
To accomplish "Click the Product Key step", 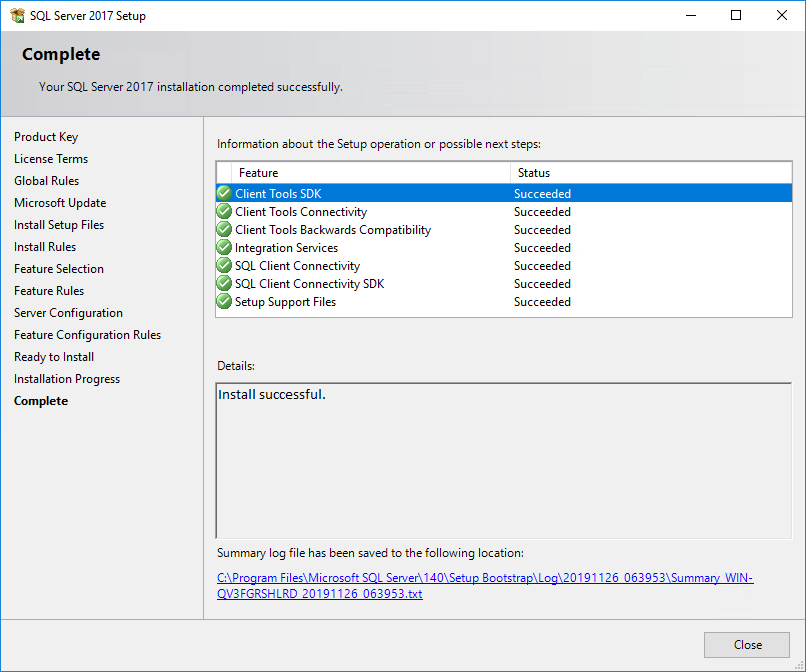I will pos(46,137).
